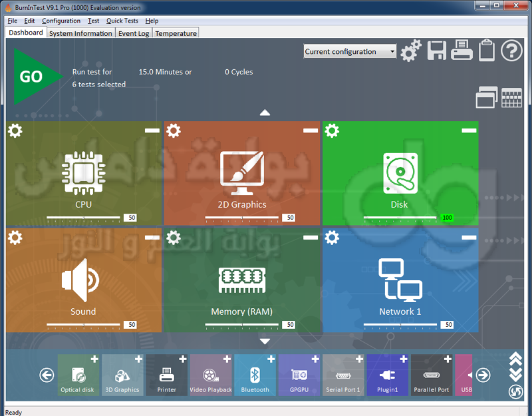This screenshot has height=416, width=532.
Task: Open the File menu
Action: (x=12, y=21)
